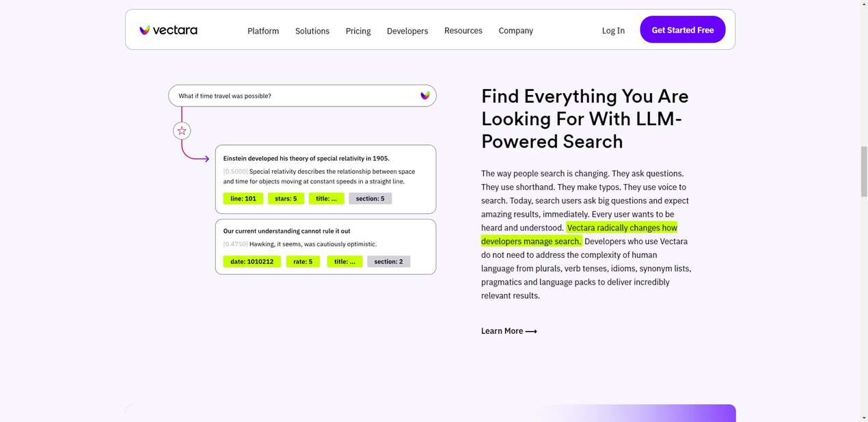Click the Vectara icon inside the search box
Viewport: 868px width, 422px height.
(x=425, y=96)
